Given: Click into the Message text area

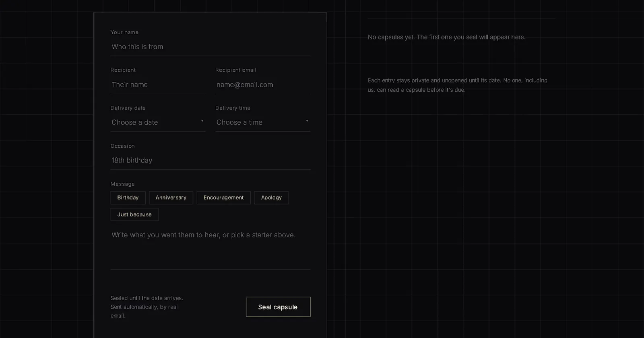Looking at the screenshot, I should (x=211, y=247).
